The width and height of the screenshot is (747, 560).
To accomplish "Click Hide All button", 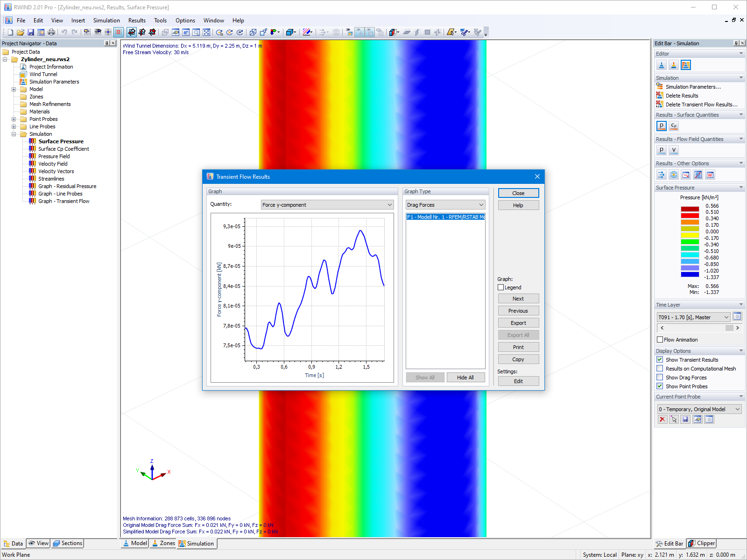I will pos(465,378).
